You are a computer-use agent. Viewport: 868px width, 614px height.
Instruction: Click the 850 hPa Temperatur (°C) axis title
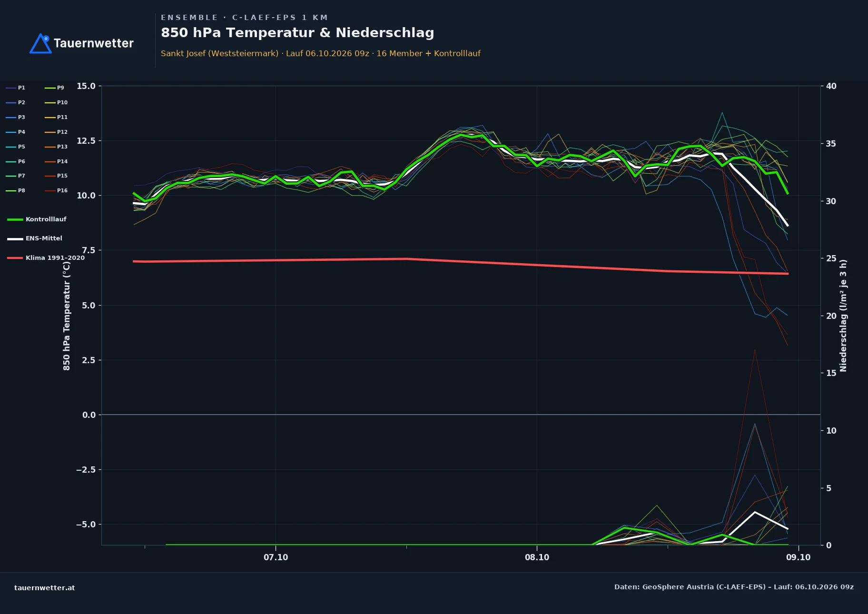point(67,316)
